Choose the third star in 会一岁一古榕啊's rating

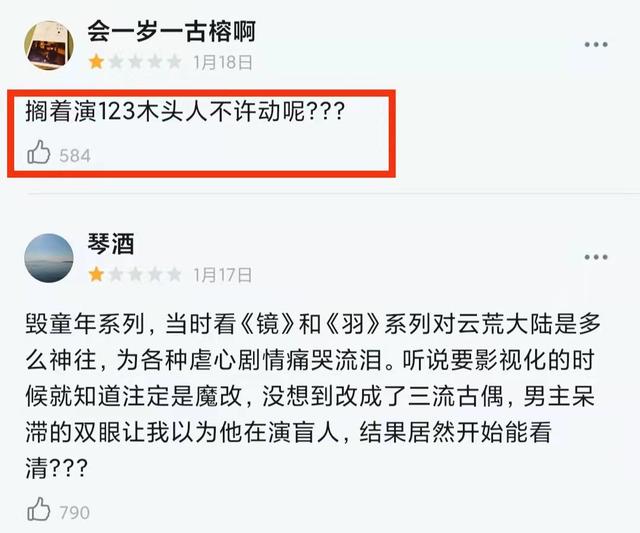[x=135, y=62]
